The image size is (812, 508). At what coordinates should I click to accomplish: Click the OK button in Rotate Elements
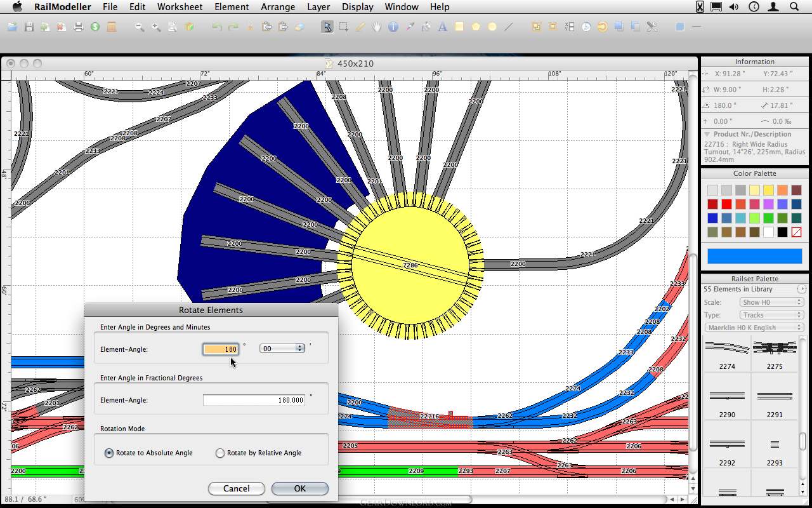coord(300,488)
